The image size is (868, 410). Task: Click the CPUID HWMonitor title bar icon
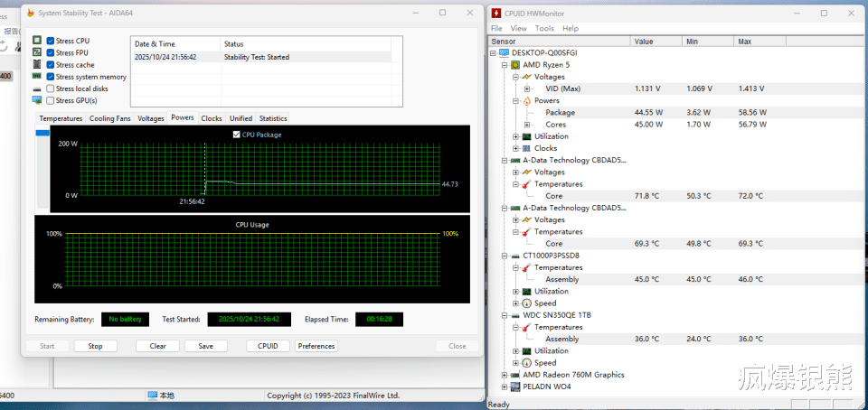496,14
